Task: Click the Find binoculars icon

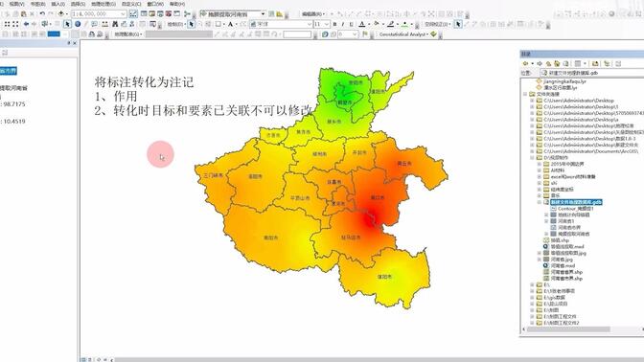Action: click(x=115, y=24)
